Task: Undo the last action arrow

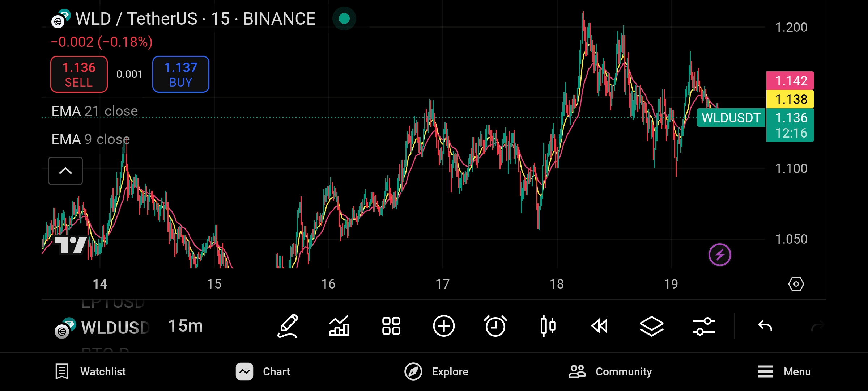Action: click(765, 326)
